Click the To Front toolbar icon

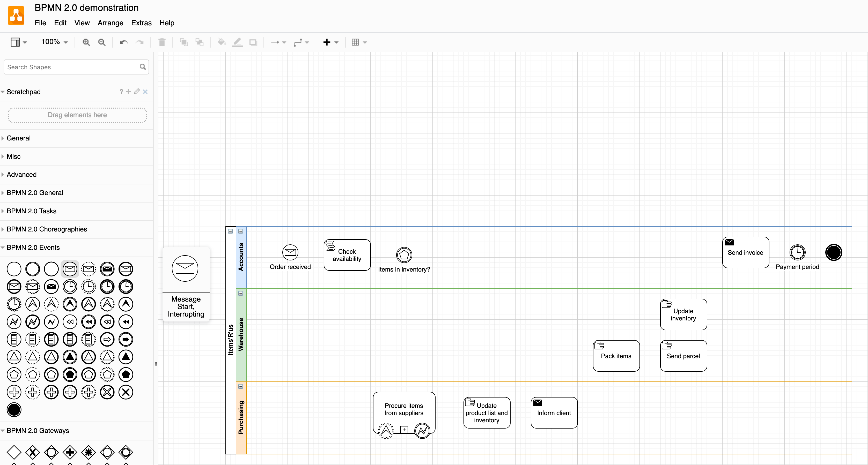click(184, 42)
